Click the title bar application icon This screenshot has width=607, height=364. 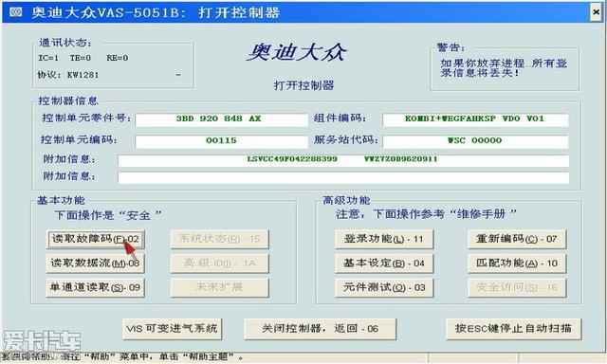[16, 12]
